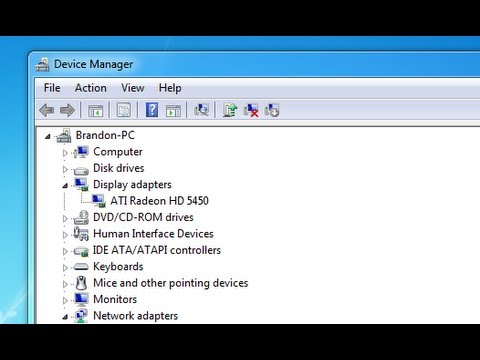480x360 pixels.
Task: Click the IDE ATA/ATAPI controllers icon
Action: coord(81,251)
